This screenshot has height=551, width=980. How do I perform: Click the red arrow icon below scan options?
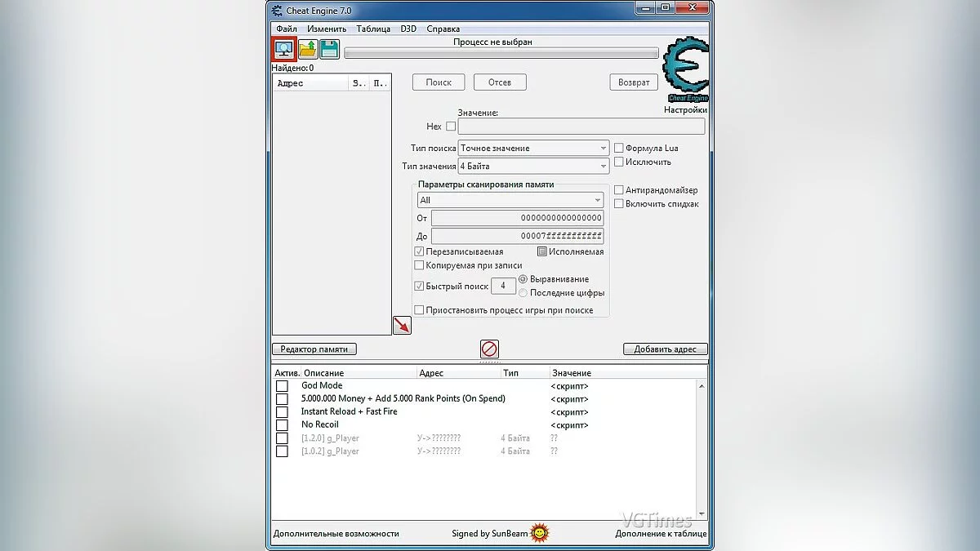click(x=402, y=324)
